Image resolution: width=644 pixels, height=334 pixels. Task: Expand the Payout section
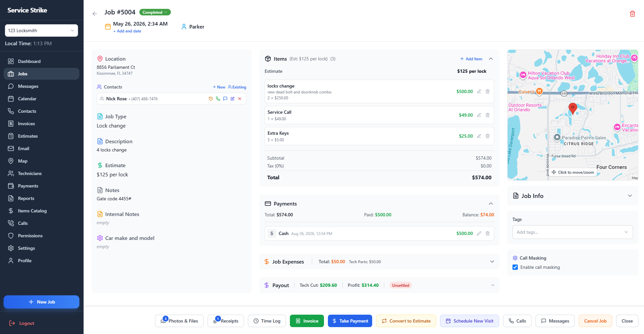click(x=493, y=285)
